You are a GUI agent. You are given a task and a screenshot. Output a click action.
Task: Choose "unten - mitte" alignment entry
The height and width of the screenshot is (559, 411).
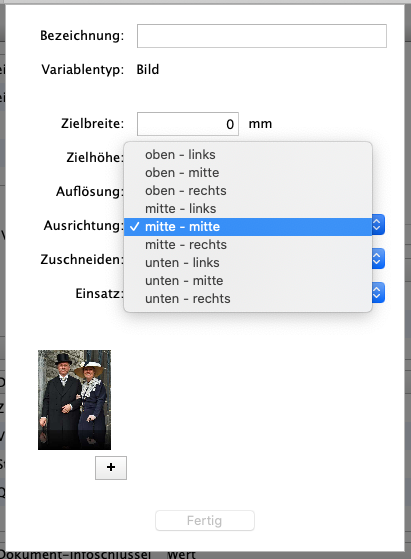248,281
